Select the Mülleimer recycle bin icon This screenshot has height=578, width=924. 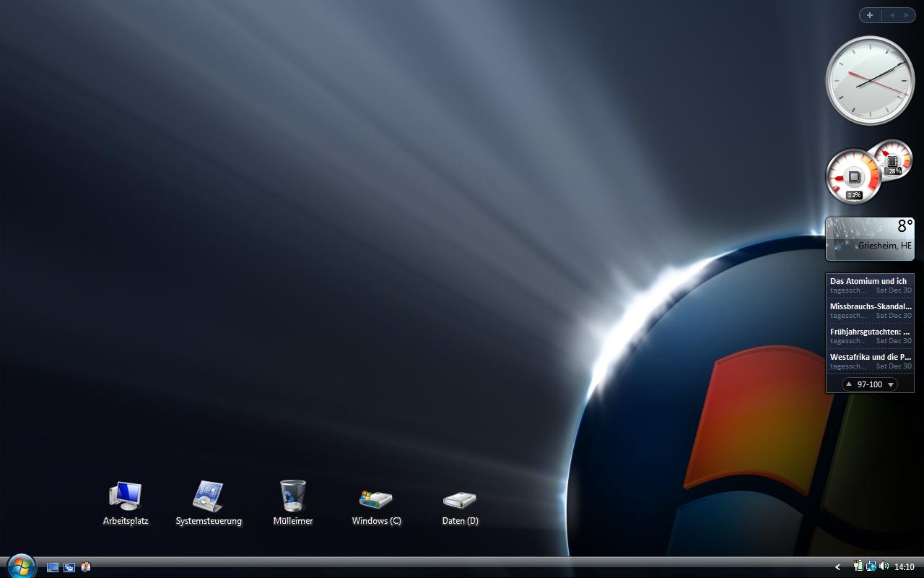[x=293, y=503]
